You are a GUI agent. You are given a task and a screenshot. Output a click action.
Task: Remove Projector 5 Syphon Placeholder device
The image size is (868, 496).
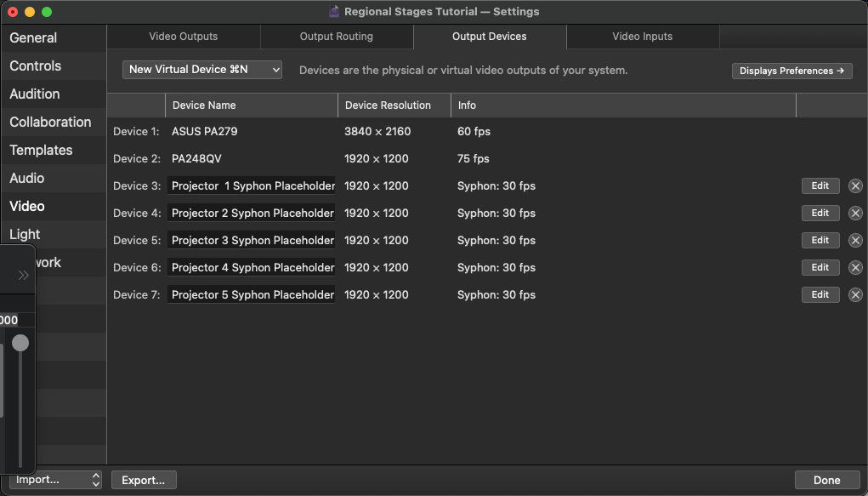[855, 294]
